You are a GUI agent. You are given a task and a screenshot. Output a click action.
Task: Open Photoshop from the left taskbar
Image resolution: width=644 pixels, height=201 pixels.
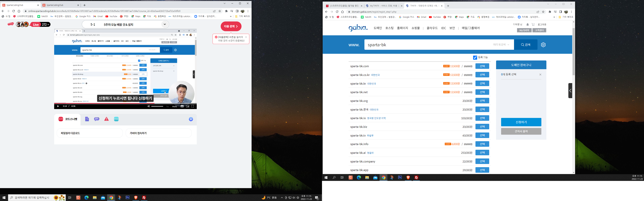coord(127,197)
